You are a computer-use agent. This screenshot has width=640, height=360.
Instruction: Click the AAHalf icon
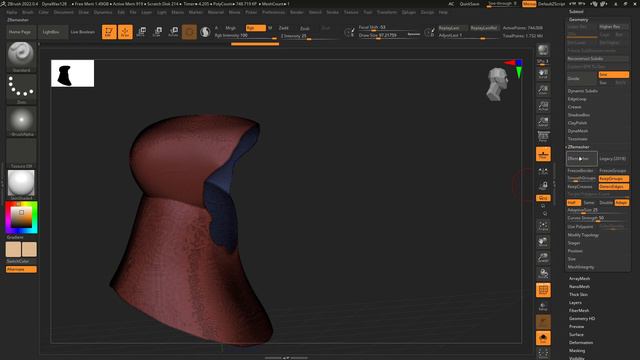tap(543, 121)
